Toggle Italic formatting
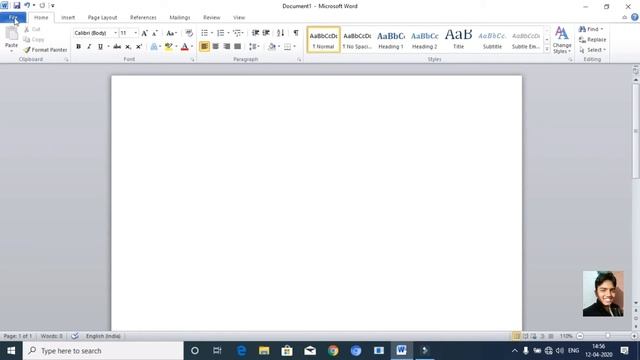 tap(89, 47)
